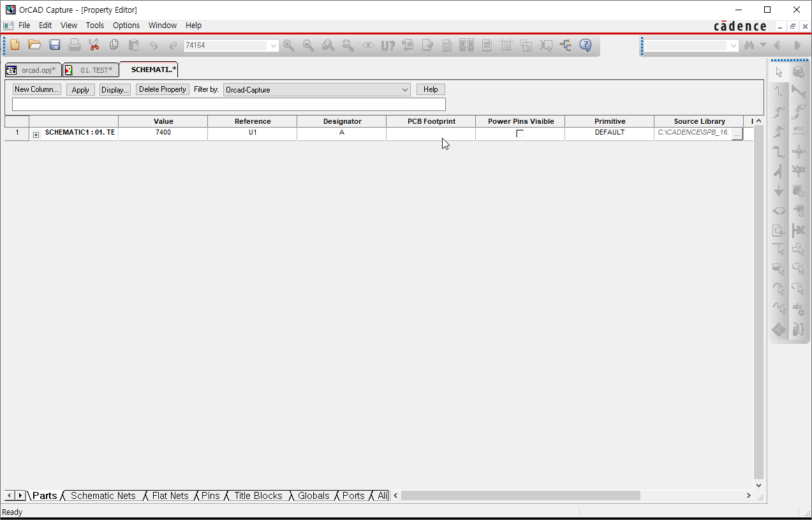Open the Window menu
Image resolution: width=812 pixels, height=520 pixels.
(x=163, y=26)
